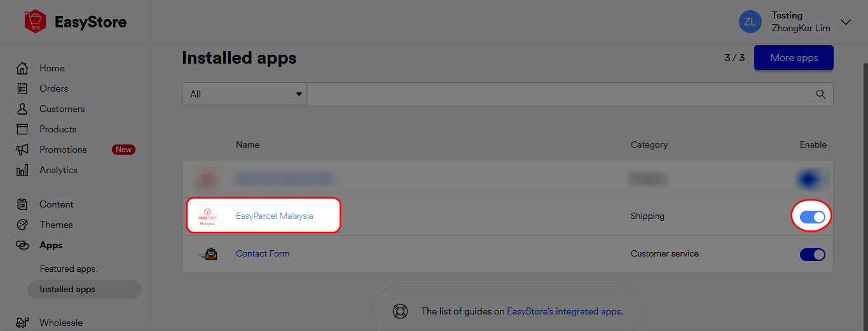Click the search magnifier icon

coord(821,94)
